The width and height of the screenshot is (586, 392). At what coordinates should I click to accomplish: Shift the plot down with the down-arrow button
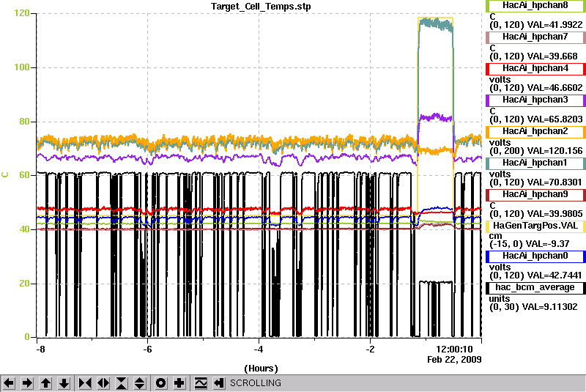[x=64, y=383]
